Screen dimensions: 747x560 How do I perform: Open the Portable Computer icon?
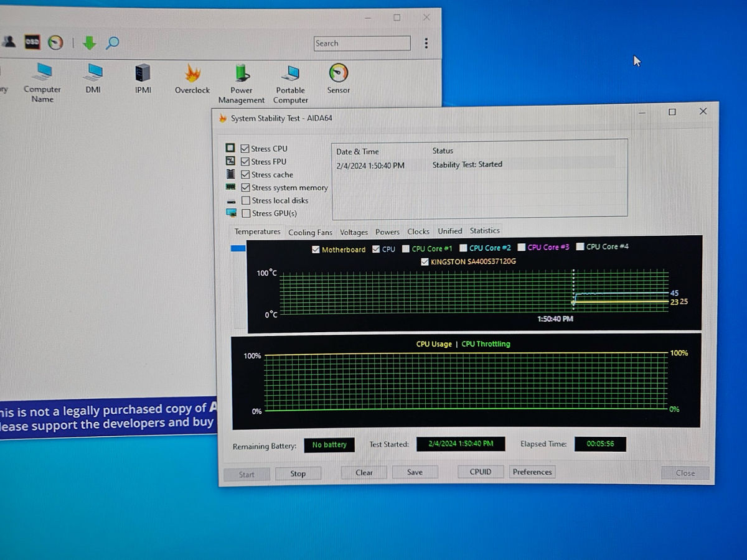(x=290, y=74)
